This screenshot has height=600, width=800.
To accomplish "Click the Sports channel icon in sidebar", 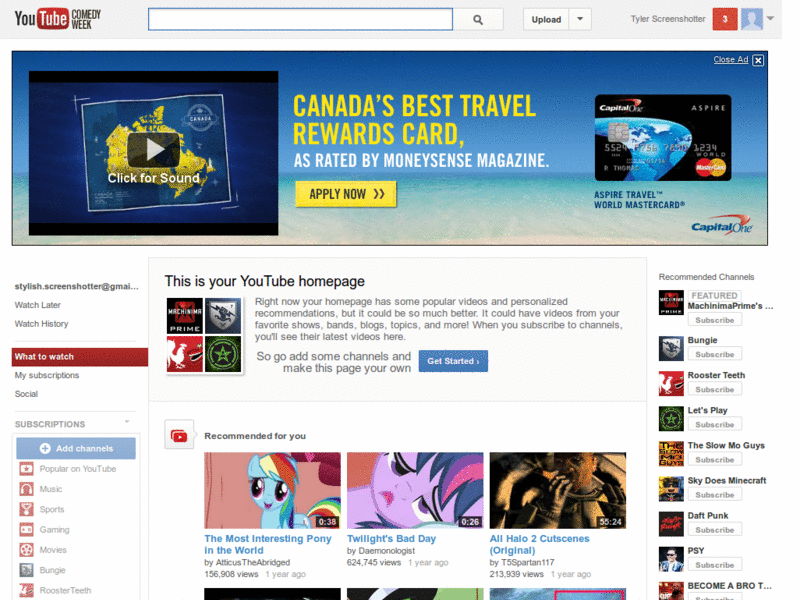I will point(27,509).
